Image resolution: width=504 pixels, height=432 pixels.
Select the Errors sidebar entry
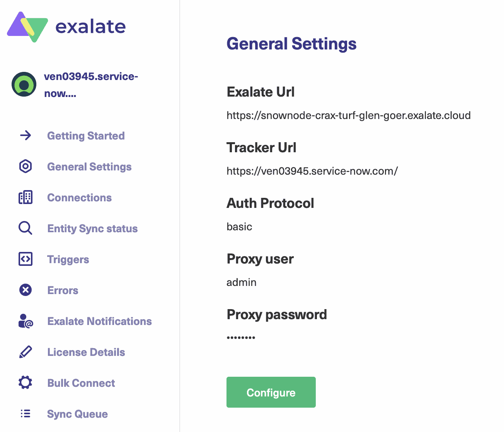(63, 290)
